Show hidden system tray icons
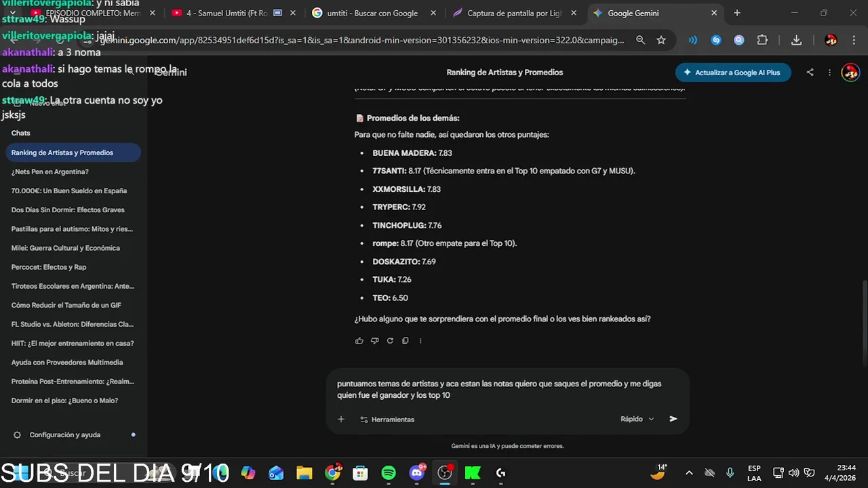868x488 pixels. pyautogui.click(x=689, y=473)
